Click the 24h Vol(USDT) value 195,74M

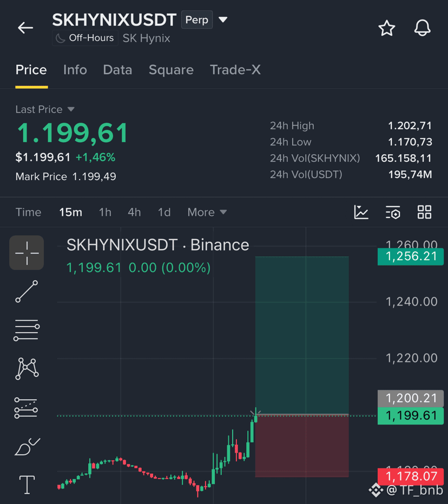(410, 175)
